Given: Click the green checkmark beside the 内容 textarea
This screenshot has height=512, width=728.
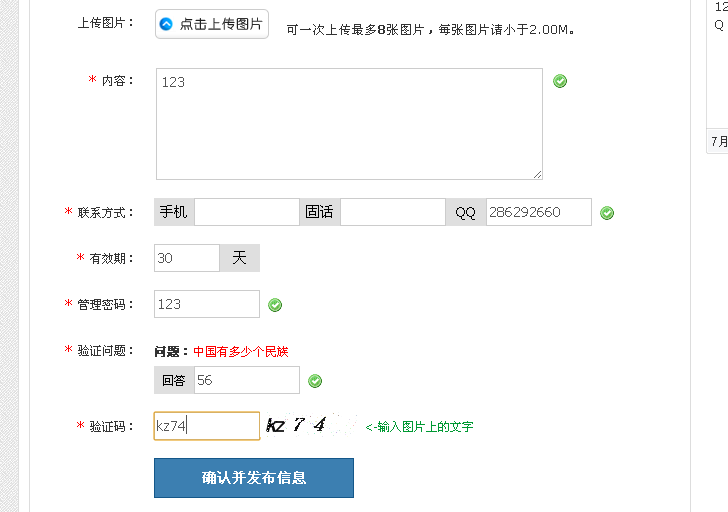Looking at the screenshot, I should tap(560, 81).
